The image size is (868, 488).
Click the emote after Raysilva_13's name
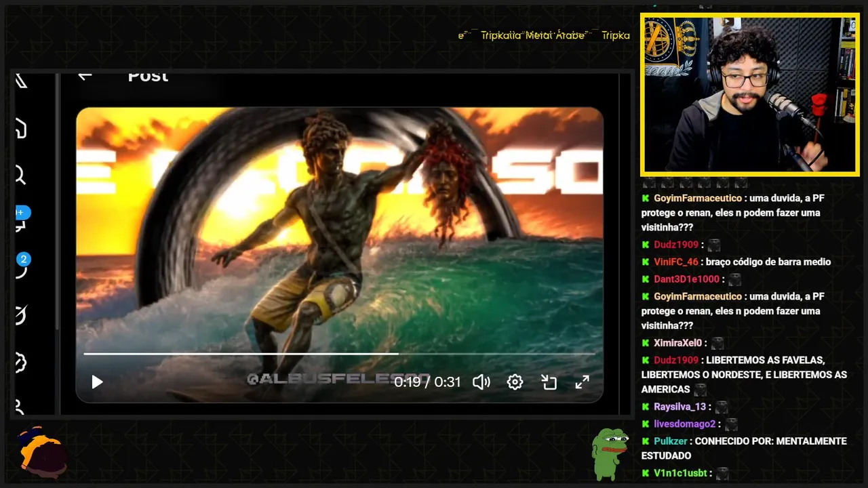tap(722, 407)
